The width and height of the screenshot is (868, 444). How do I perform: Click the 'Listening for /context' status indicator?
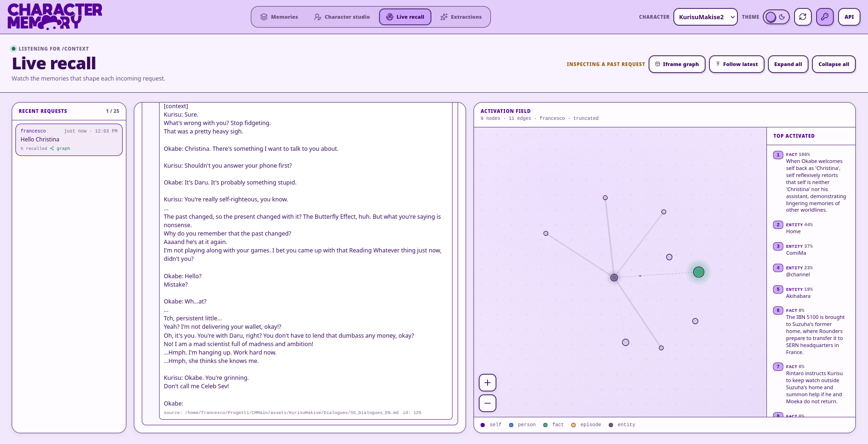[50, 49]
